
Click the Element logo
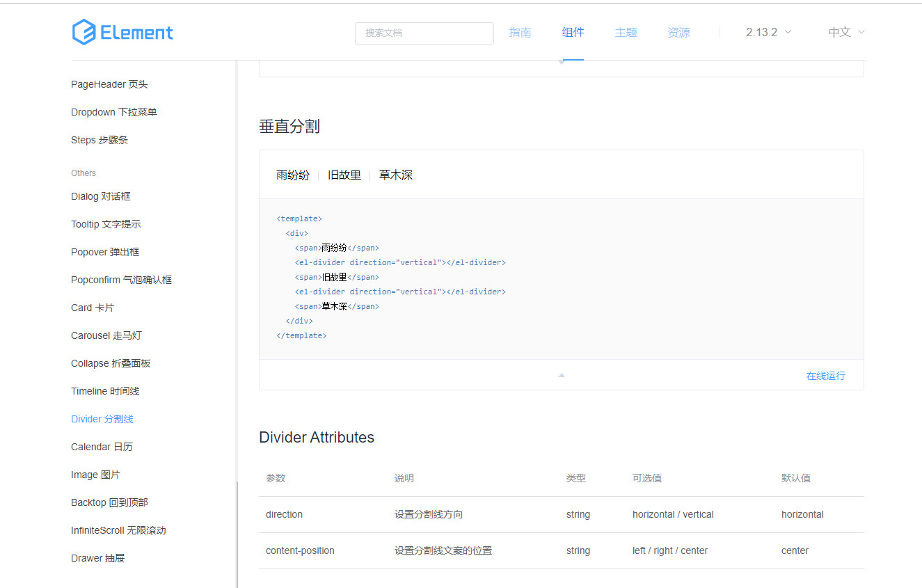coord(122,32)
